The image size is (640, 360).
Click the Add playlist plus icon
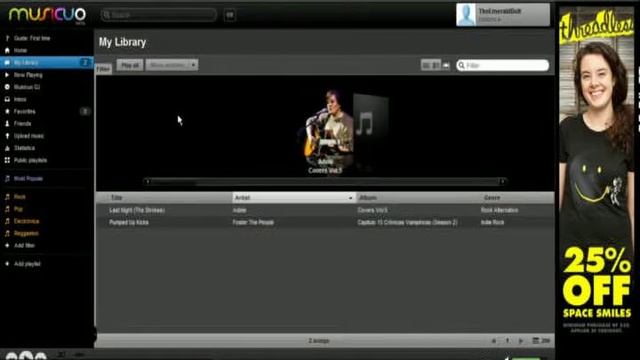point(7,264)
